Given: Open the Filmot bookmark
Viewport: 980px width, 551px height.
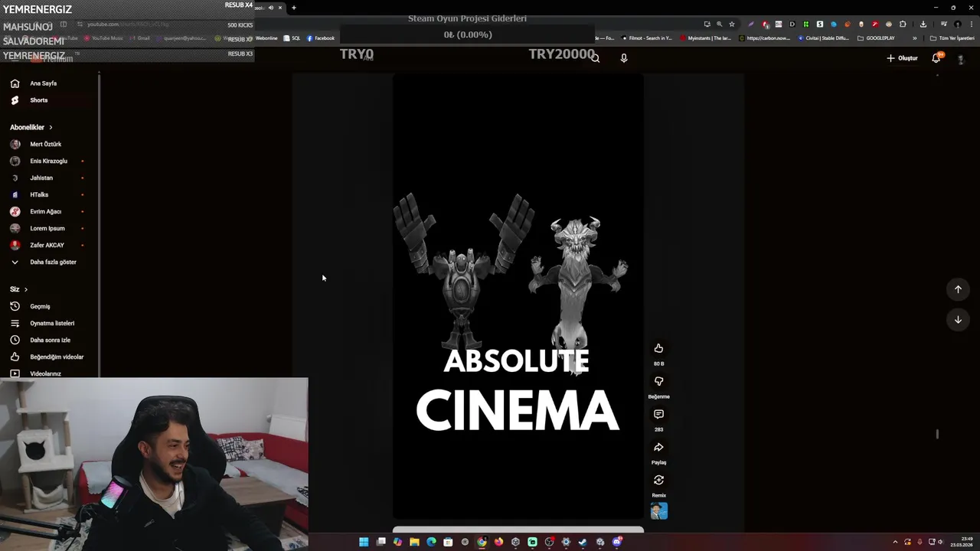Looking at the screenshot, I should pyautogui.click(x=647, y=37).
